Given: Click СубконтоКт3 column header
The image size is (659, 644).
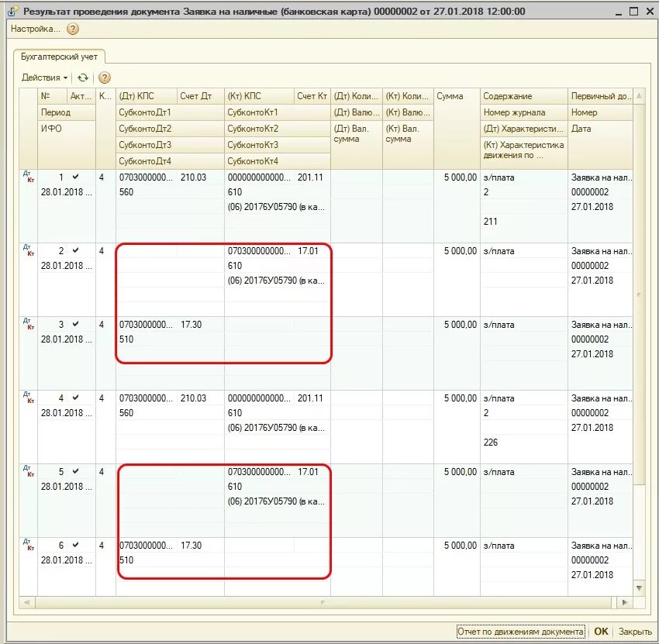Looking at the screenshot, I should [278, 145].
